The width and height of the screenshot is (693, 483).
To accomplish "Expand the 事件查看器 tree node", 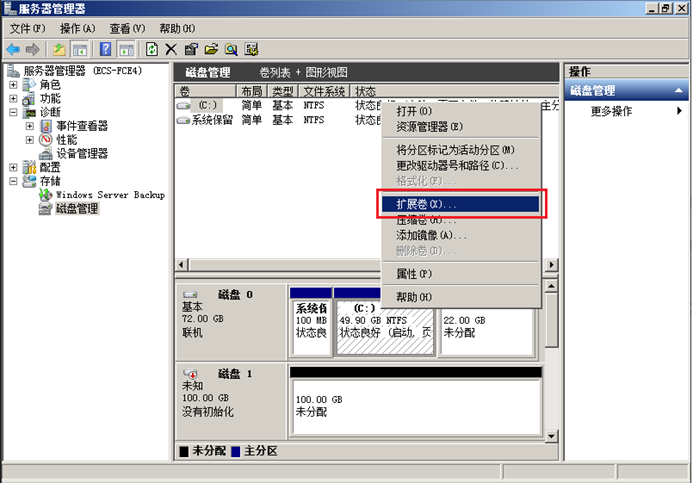I will pos(30,126).
